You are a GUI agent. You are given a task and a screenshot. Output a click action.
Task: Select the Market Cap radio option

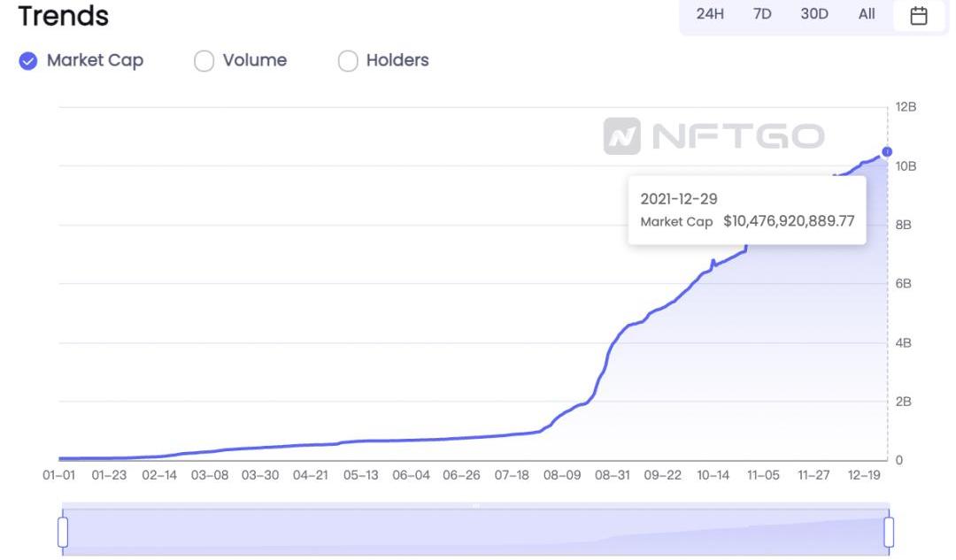click(x=28, y=61)
